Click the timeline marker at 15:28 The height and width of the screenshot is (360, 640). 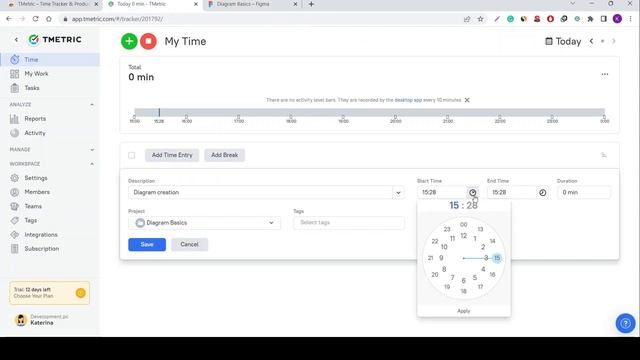click(x=159, y=113)
